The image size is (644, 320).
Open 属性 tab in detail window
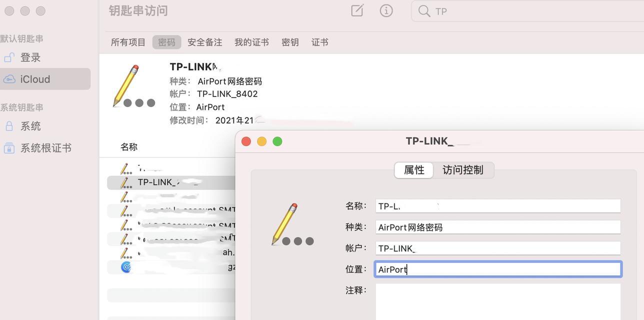tap(414, 170)
